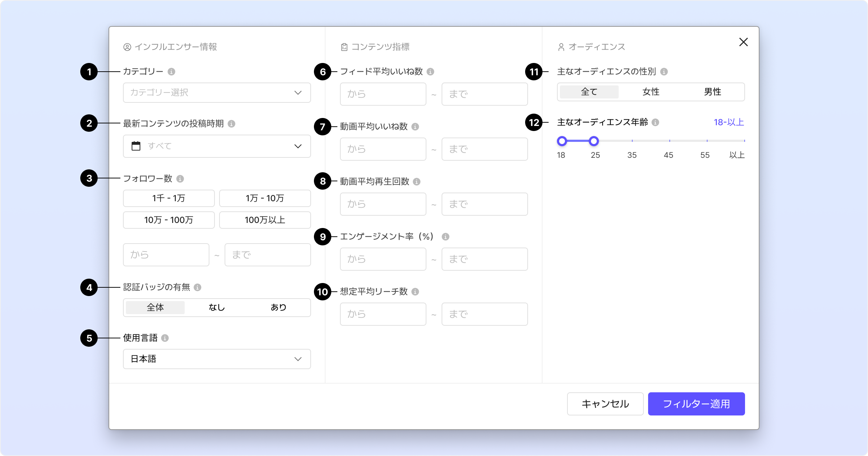868x456 pixels.
Task: Expand the すべて posting period dropdown
Action: (x=217, y=146)
